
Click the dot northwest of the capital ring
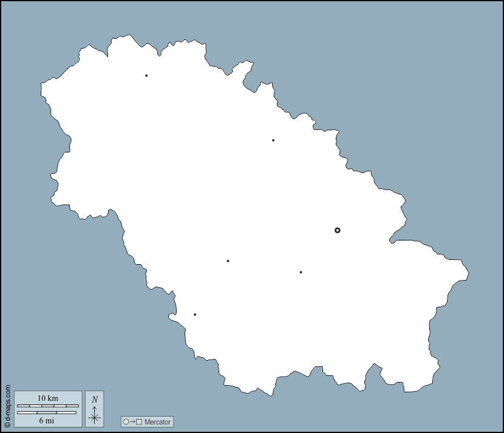(x=273, y=140)
